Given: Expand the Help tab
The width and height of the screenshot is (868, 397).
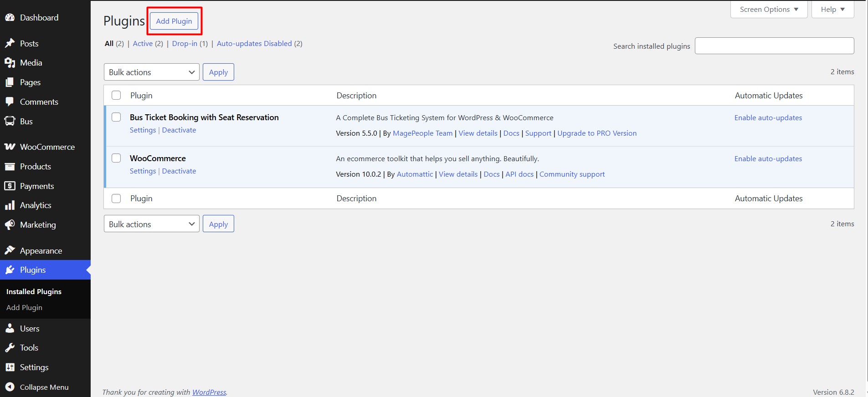Looking at the screenshot, I should pyautogui.click(x=833, y=9).
